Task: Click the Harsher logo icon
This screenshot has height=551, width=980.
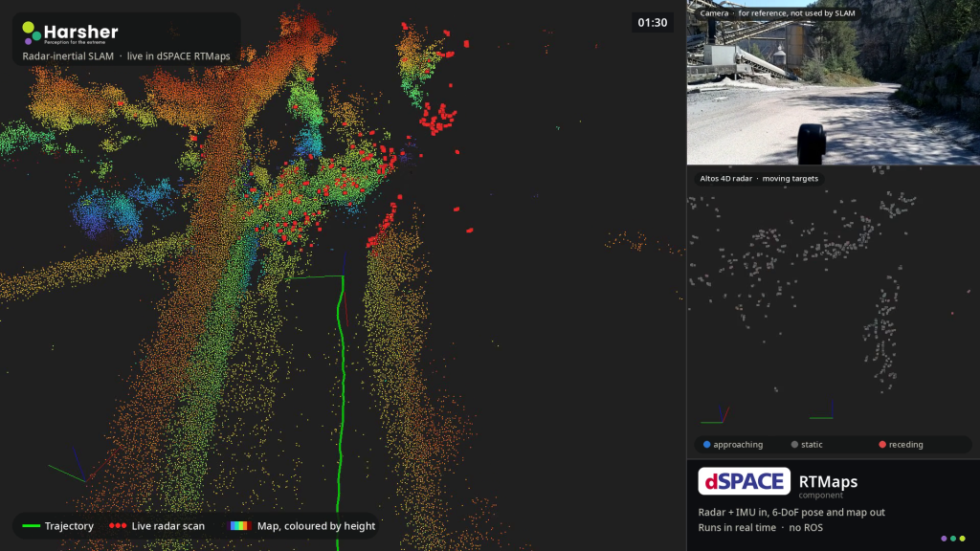Action: 32,33
